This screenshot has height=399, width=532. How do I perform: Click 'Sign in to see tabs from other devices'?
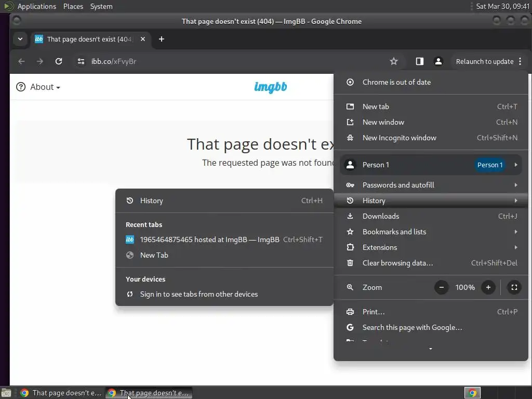click(224, 294)
